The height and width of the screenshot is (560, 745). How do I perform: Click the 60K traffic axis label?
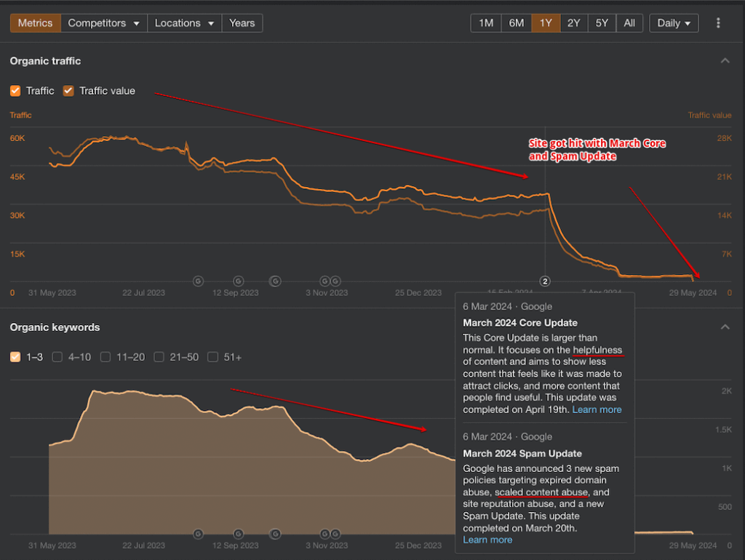tap(17, 138)
